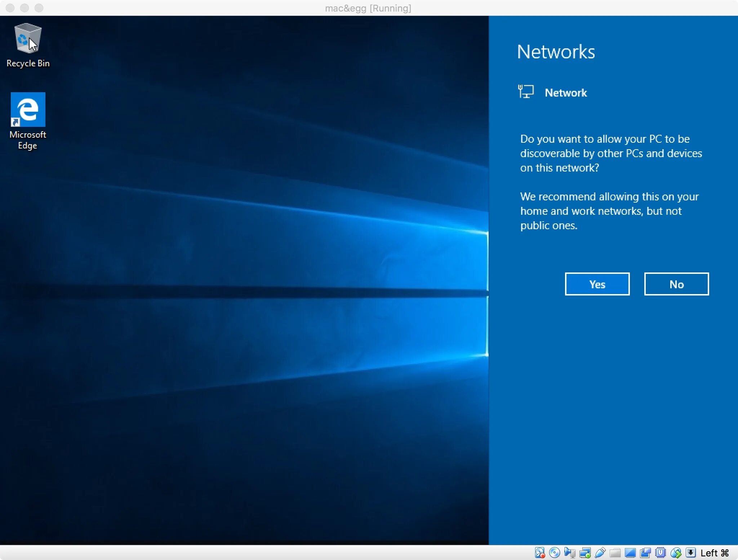Click the keyboard capture arrow icon
This screenshot has height=560, width=738.
tap(690, 552)
